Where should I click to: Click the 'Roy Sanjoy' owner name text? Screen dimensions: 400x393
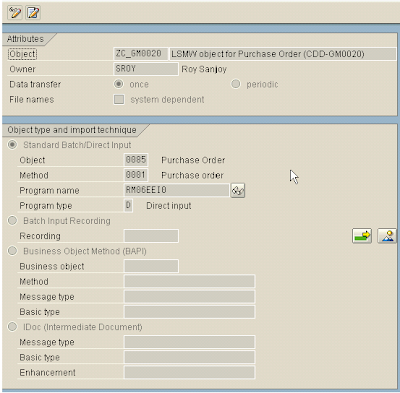[204, 69]
